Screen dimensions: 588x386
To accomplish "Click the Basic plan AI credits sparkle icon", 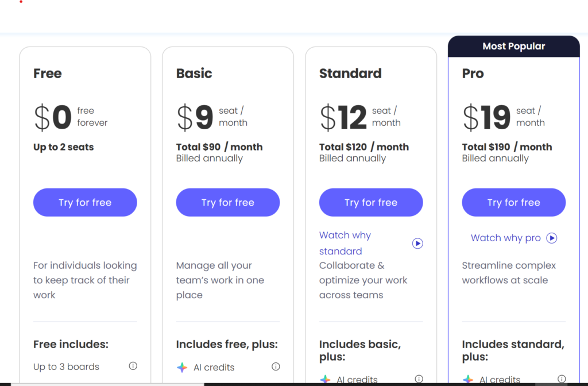I will coord(181,367).
